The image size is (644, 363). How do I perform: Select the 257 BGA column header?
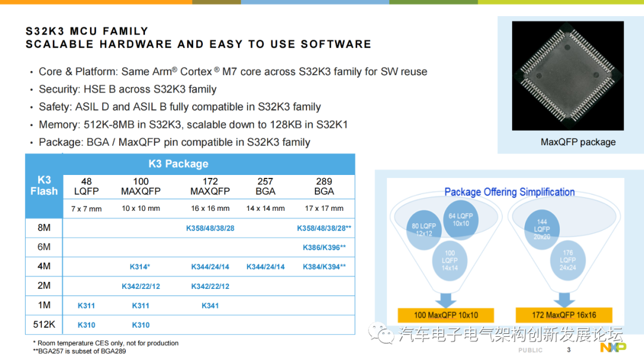tap(265, 186)
